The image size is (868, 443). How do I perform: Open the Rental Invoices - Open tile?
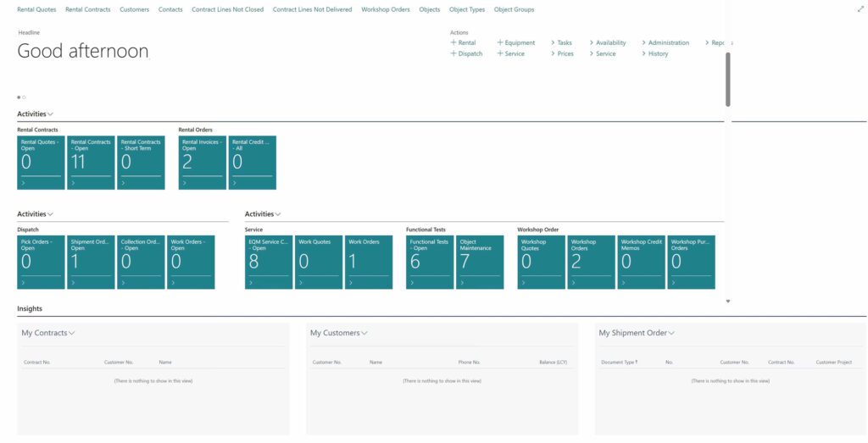click(202, 163)
